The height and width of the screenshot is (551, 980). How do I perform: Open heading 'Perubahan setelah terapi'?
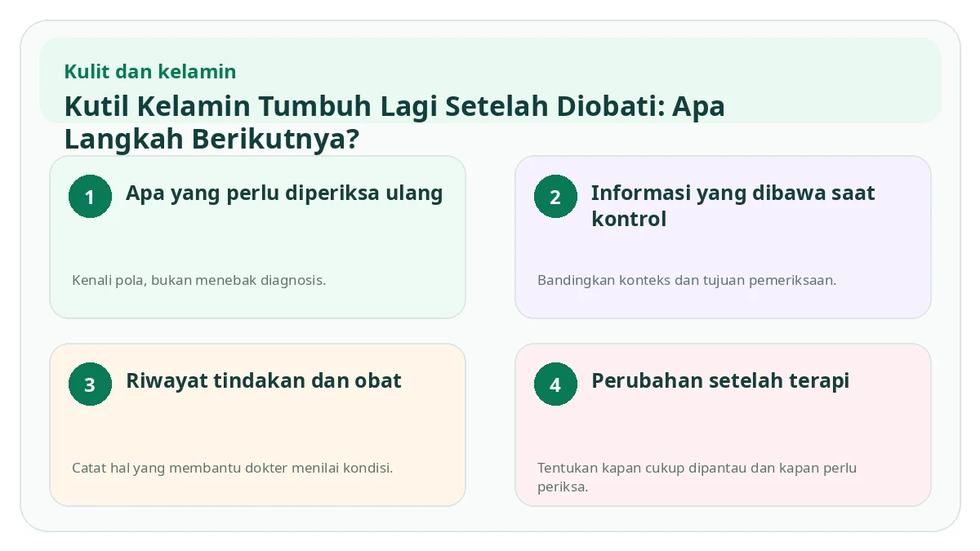click(x=720, y=380)
